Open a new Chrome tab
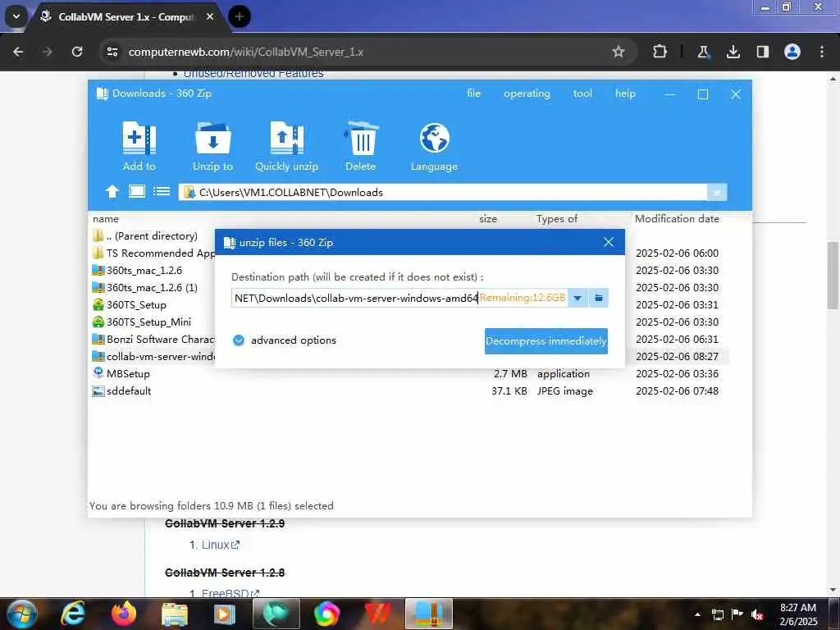Screen dimensions: 840x630 240,16
